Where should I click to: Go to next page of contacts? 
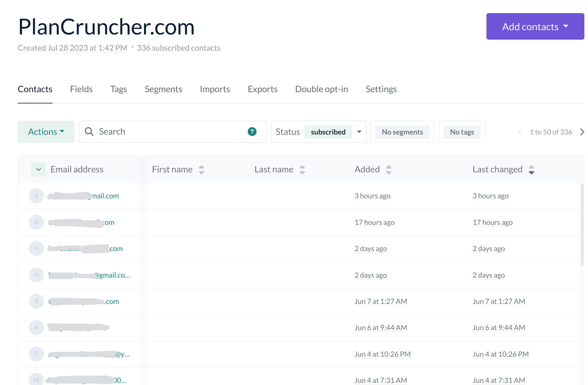pyautogui.click(x=582, y=132)
